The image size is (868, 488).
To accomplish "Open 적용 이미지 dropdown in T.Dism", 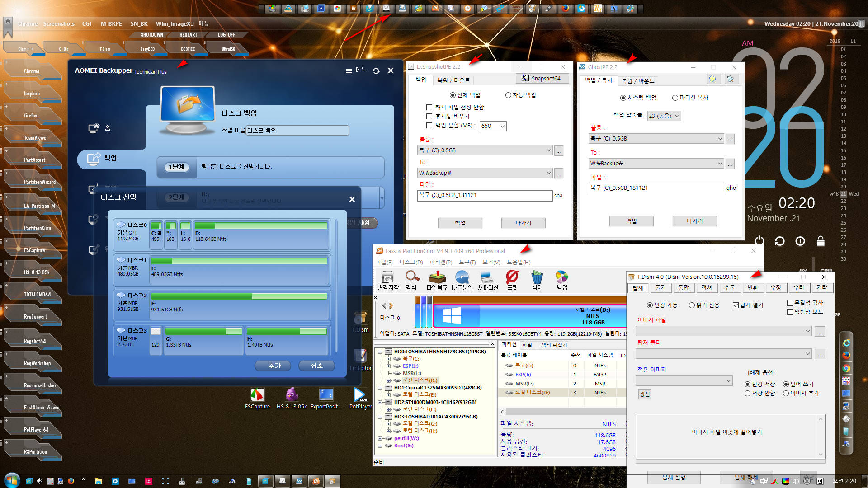I will click(728, 381).
